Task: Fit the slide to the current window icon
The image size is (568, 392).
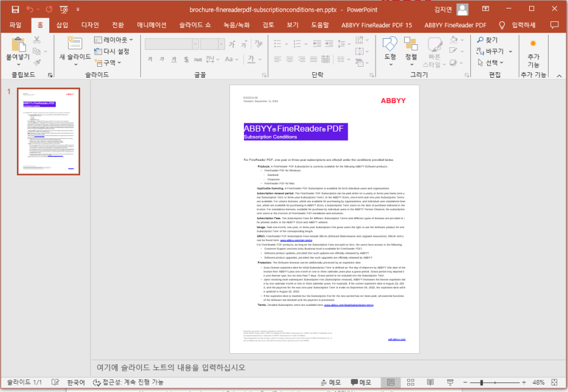Action: [554, 382]
